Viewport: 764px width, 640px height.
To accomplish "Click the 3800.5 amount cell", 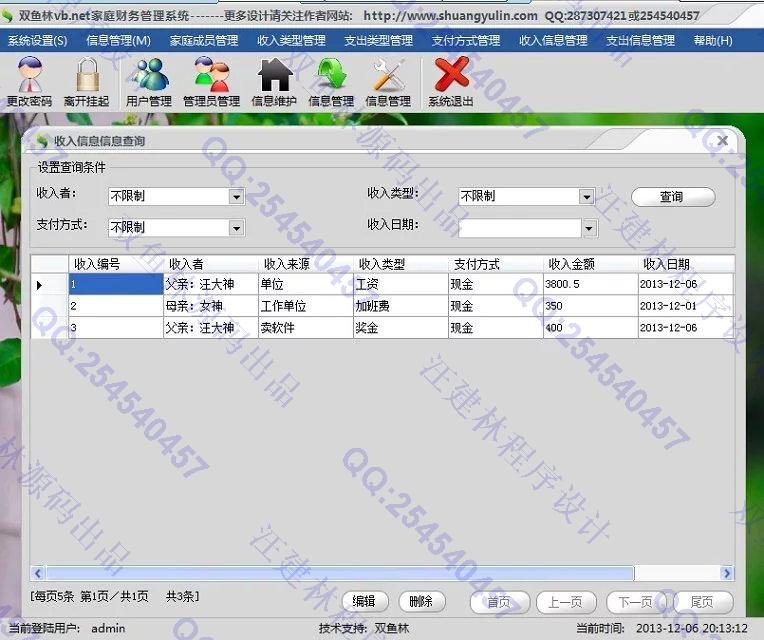I will [591, 284].
